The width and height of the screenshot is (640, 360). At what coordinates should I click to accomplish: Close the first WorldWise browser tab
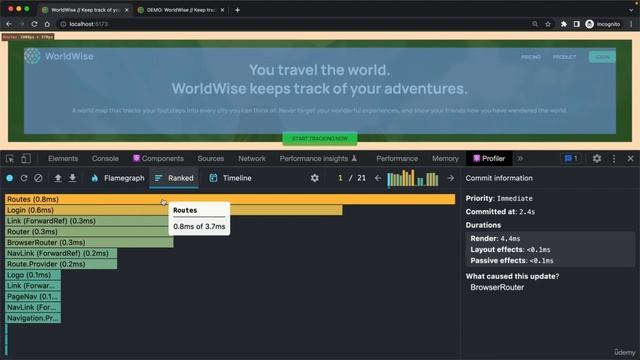127,10
